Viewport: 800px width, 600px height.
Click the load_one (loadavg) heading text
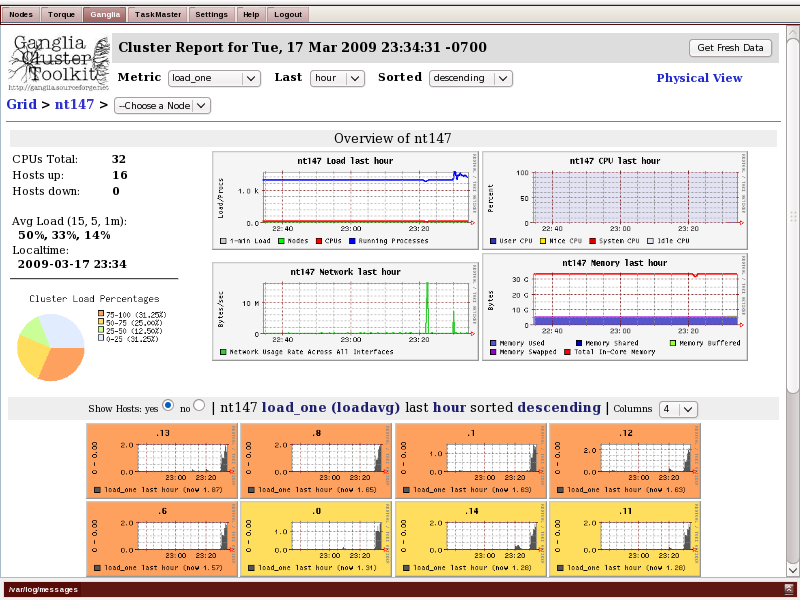coord(331,408)
